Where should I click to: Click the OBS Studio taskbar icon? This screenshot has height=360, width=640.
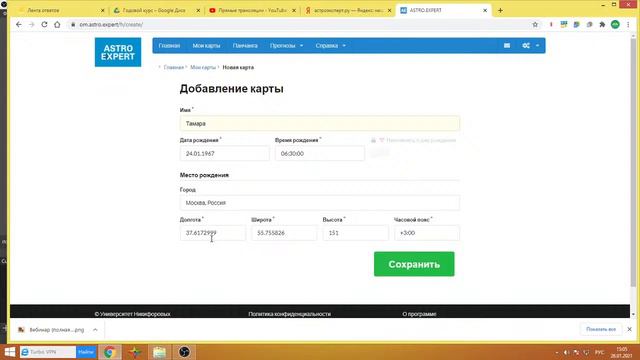tap(184, 352)
